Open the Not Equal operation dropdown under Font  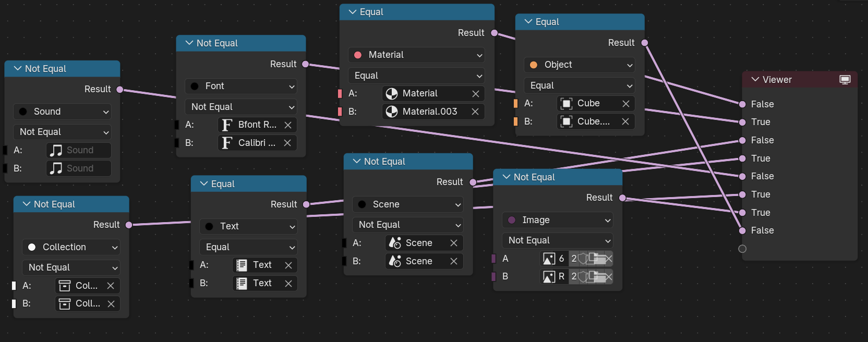(x=241, y=107)
